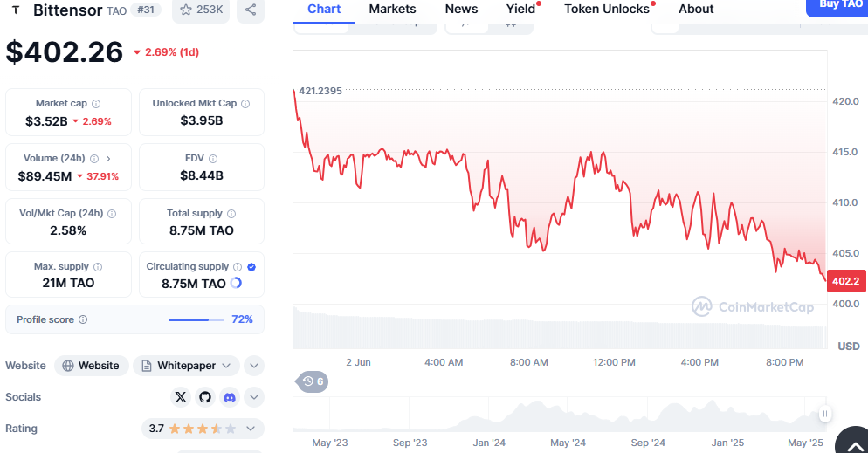Screen dimensions: 868x453
Task: Expand the Rating details dropdown
Action: pyautogui.click(x=251, y=429)
